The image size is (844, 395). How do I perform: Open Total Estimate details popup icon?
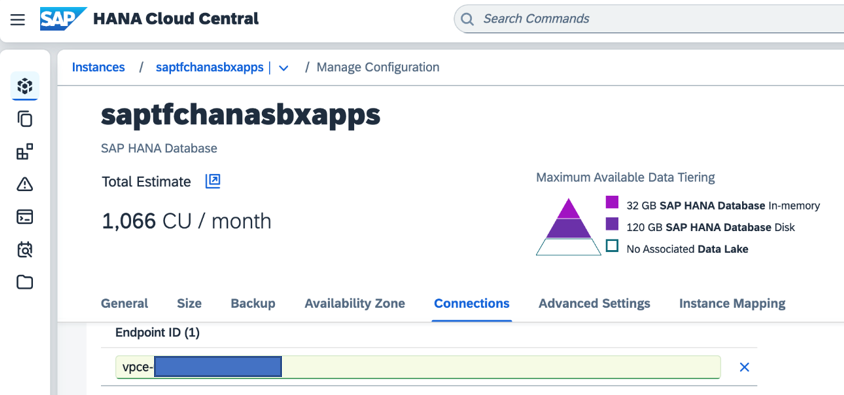click(x=213, y=181)
